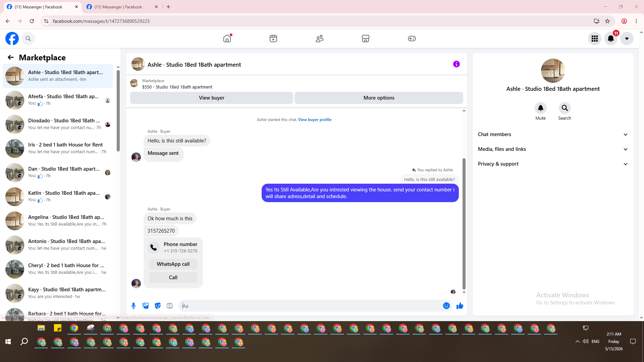Choose a sticker icon
The image size is (644, 362).
click(158, 306)
